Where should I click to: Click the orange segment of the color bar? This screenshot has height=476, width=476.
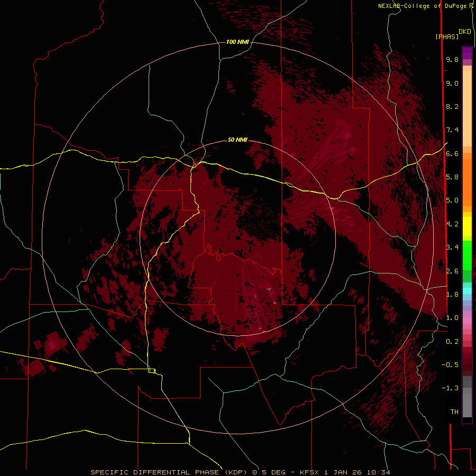coord(467,182)
